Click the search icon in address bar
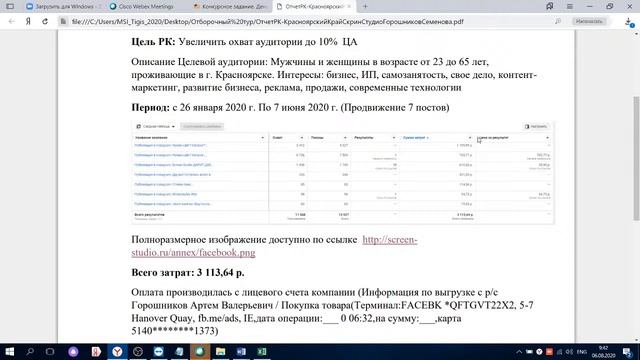640x360 pixels. click(558, 21)
